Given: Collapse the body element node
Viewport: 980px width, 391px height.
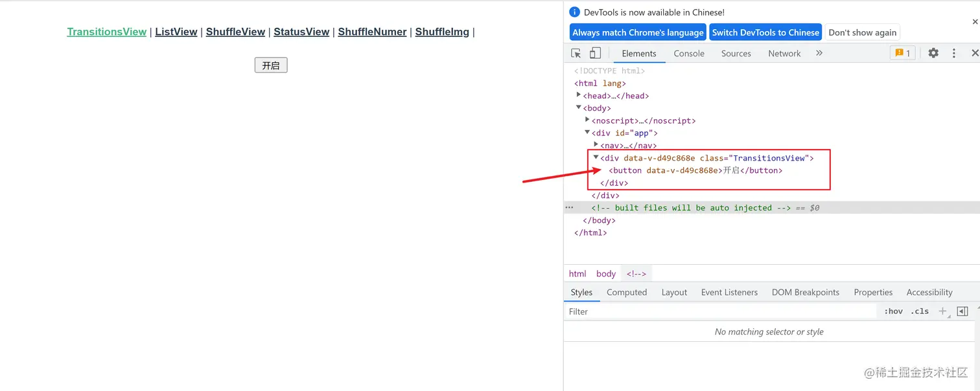Looking at the screenshot, I should [579, 107].
